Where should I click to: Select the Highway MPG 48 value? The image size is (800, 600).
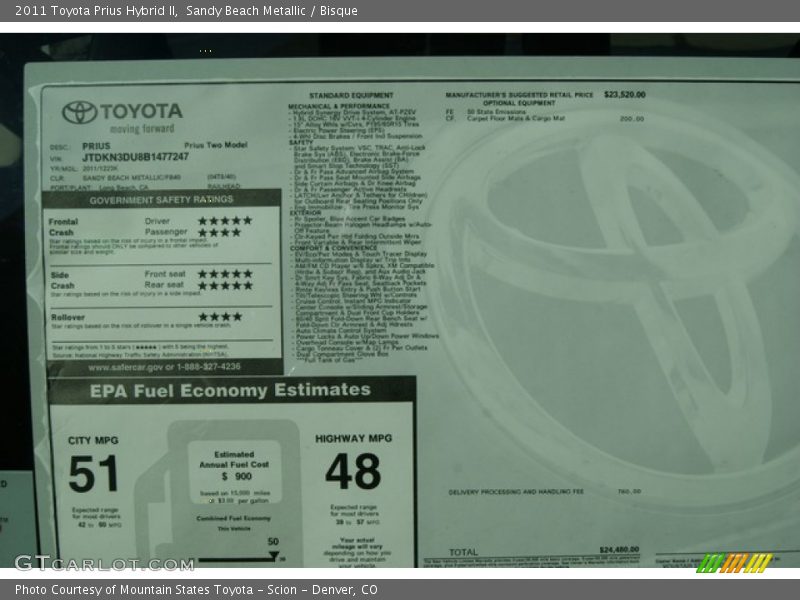pos(352,472)
